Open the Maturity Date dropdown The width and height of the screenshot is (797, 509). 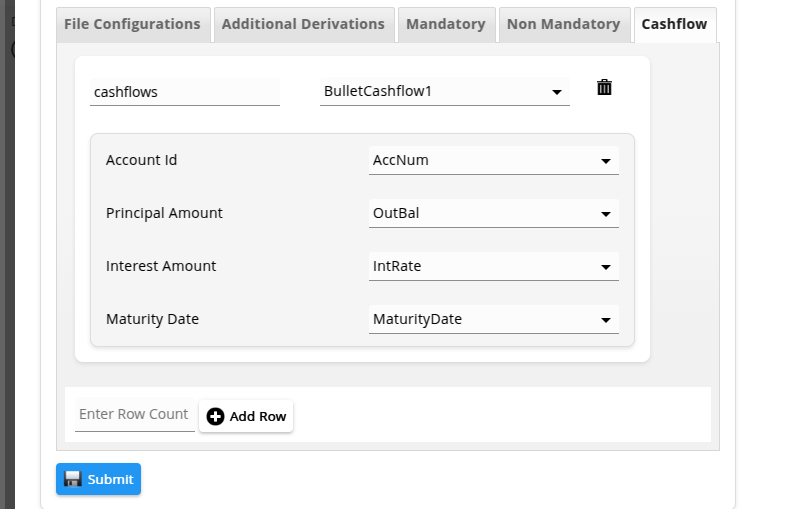point(494,319)
